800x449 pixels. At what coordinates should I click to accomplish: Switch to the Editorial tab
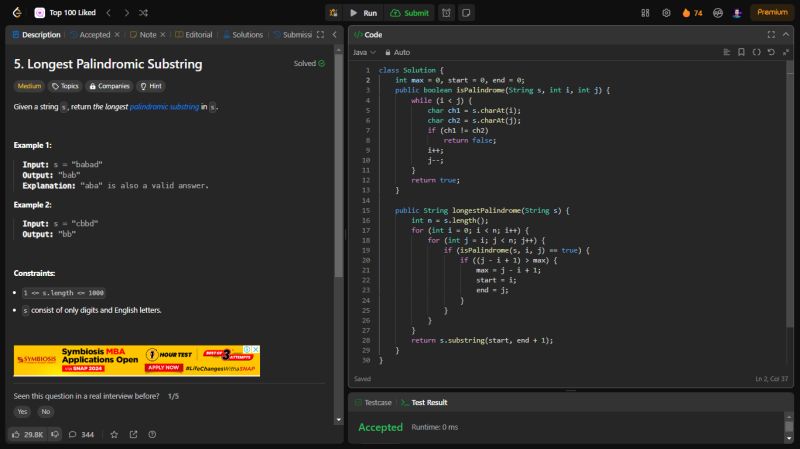tap(194, 35)
